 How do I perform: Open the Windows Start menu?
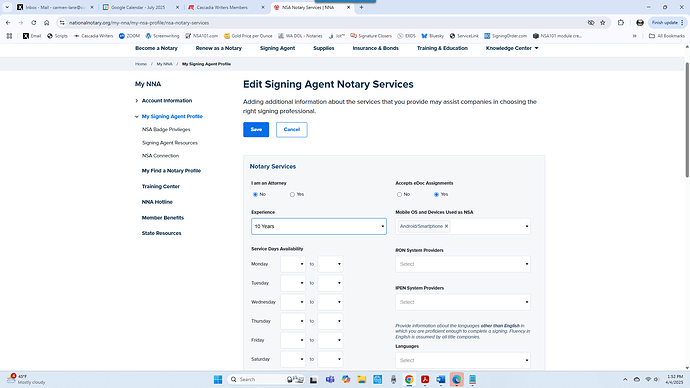218,379
